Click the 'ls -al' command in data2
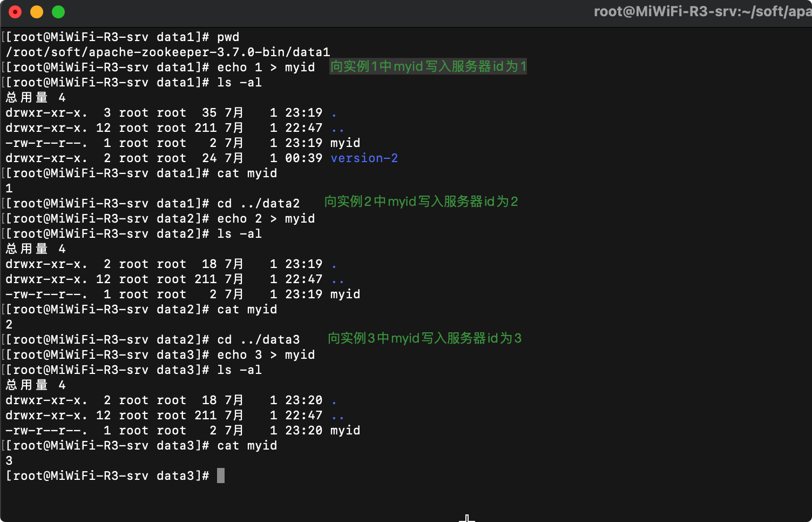Viewport: 812px width, 522px height. [x=239, y=234]
